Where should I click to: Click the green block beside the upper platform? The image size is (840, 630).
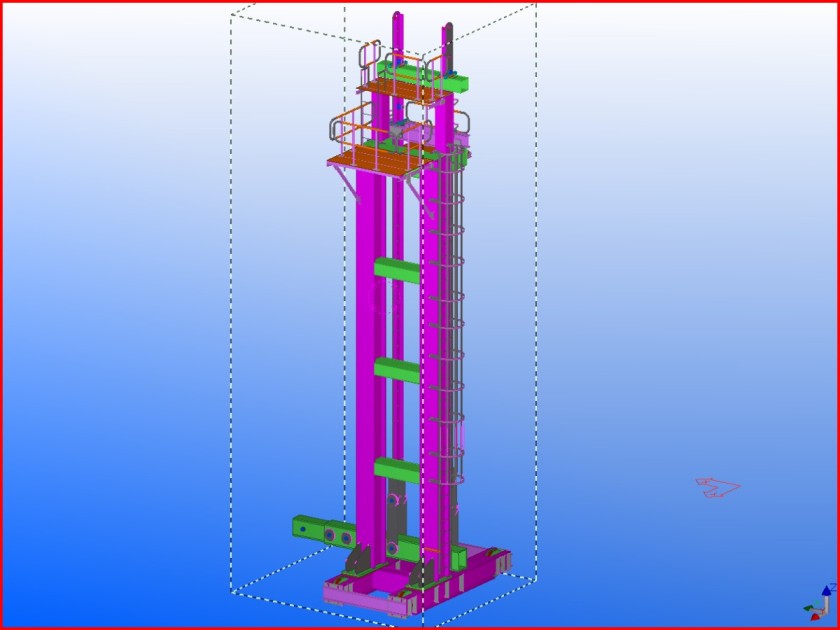[455, 83]
